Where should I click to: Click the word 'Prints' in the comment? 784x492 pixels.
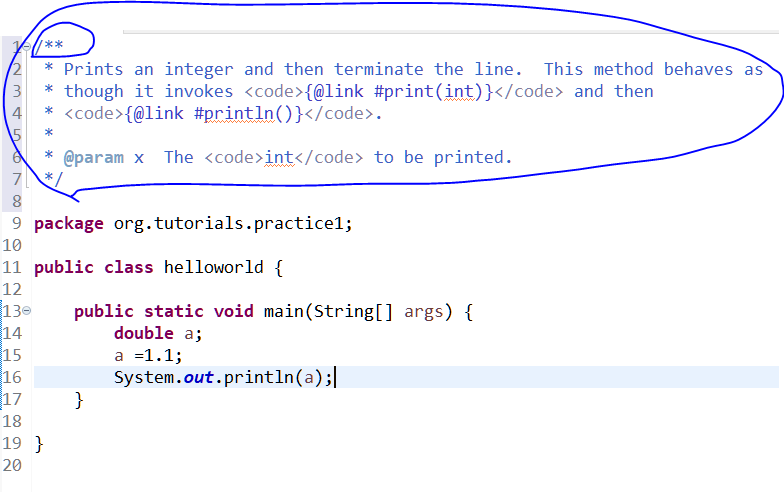94,70
